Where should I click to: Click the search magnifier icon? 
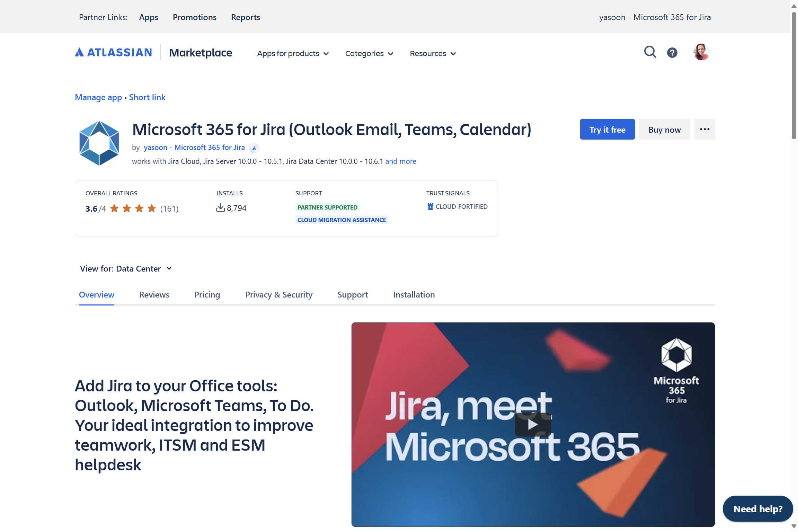pos(650,52)
